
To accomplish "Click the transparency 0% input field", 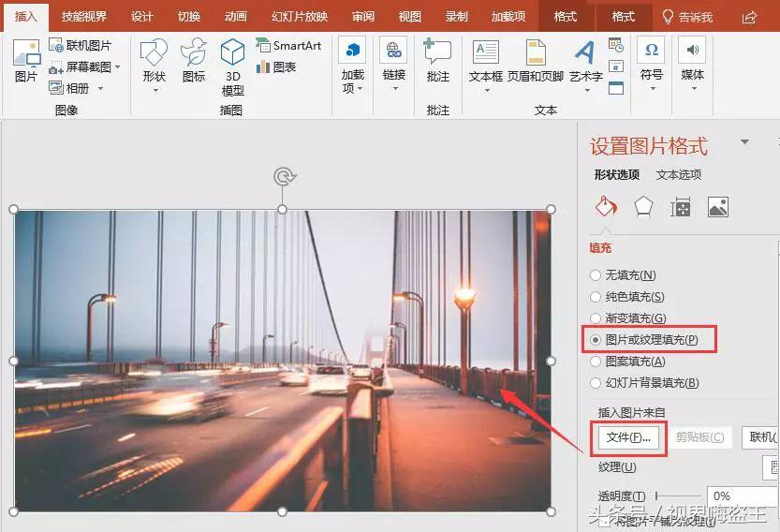I will tap(743, 495).
